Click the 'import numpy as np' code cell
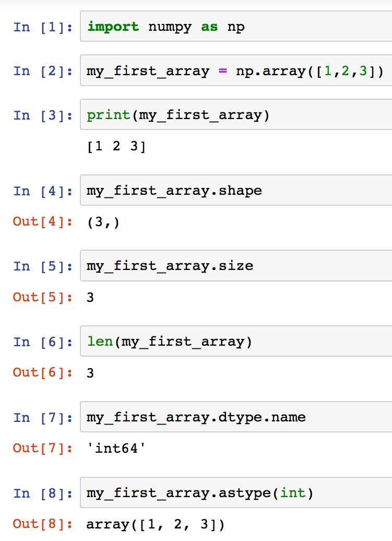Viewport: 392px width, 541px height. (235, 27)
